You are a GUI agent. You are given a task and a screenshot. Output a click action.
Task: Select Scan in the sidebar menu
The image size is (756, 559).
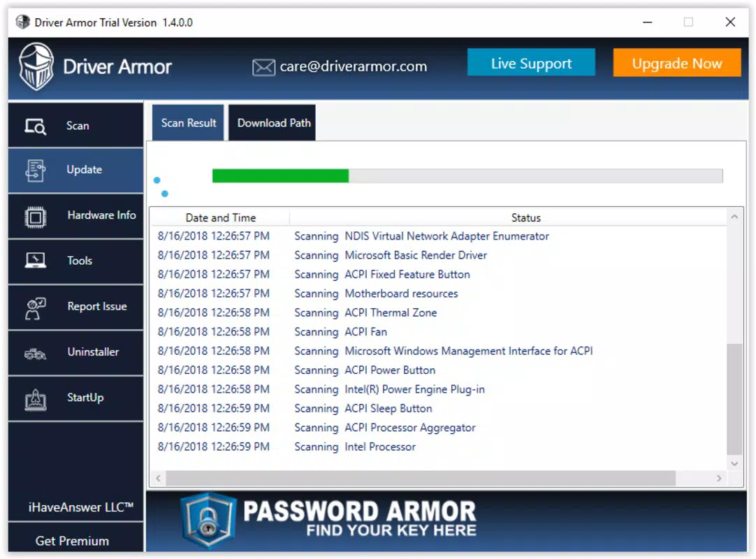click(x=75, y=125)
